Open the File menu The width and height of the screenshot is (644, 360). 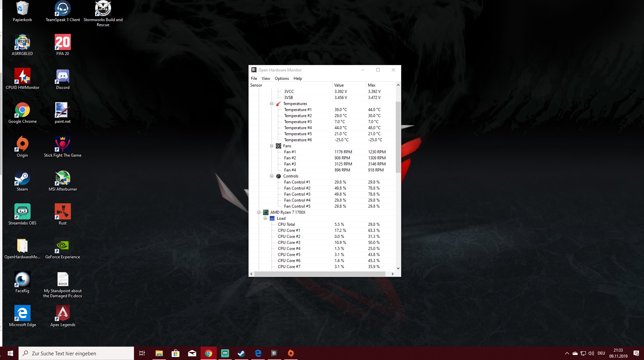click(254, 79)
